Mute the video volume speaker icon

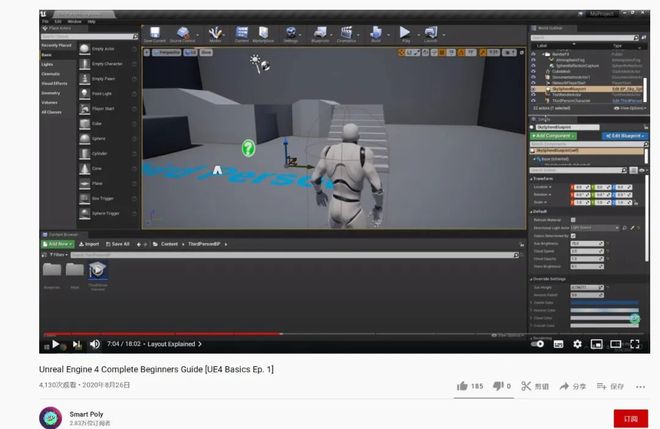point(95,344)
